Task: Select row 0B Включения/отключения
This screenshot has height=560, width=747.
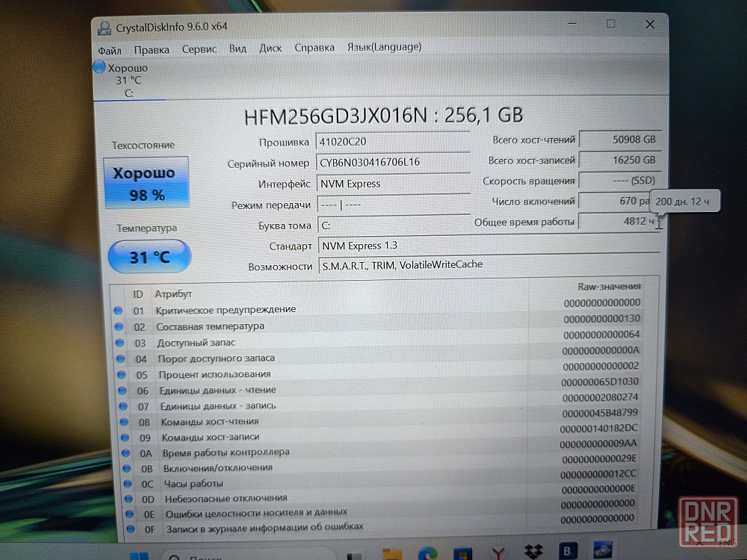Action: click(383, 464)
